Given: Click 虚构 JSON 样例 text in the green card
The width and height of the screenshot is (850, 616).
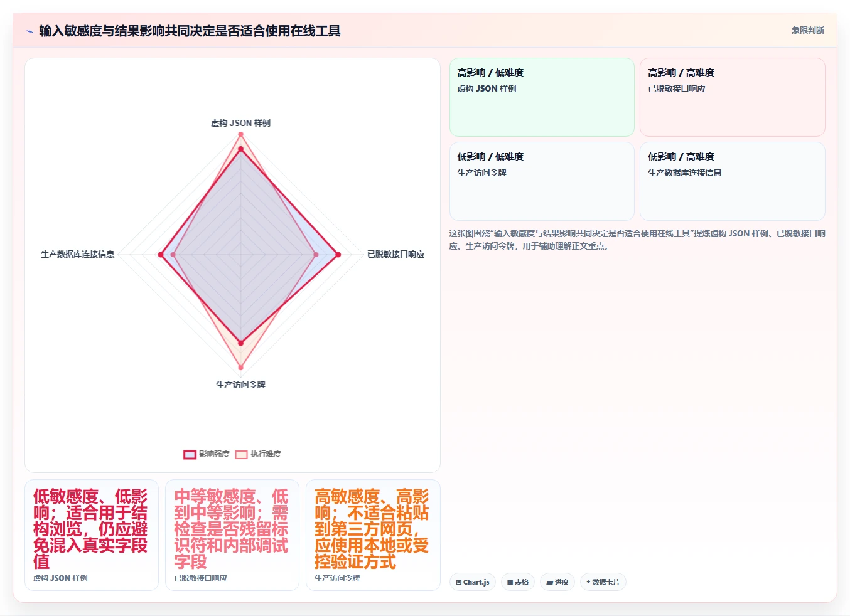Looking at the screenshot, I should pos(487,88).
